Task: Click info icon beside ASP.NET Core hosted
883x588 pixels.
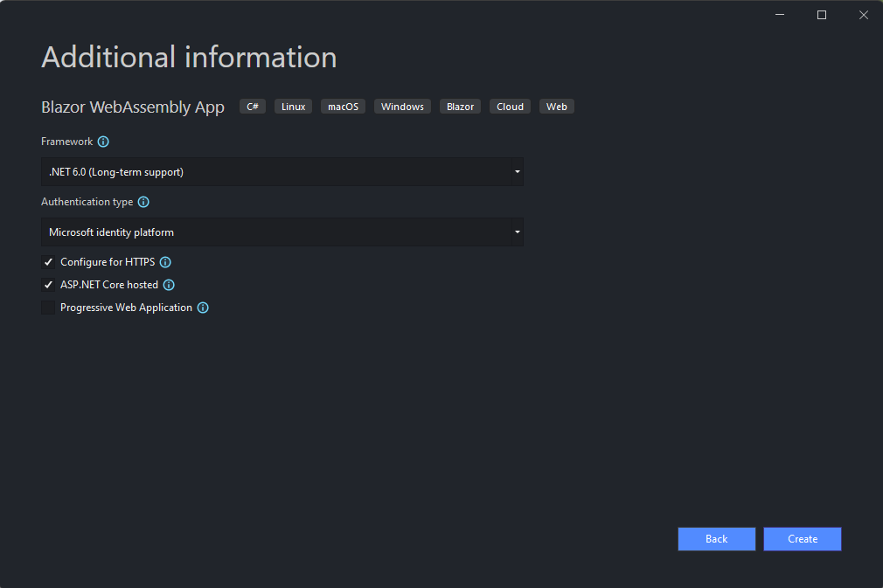Action: [169, 285]
